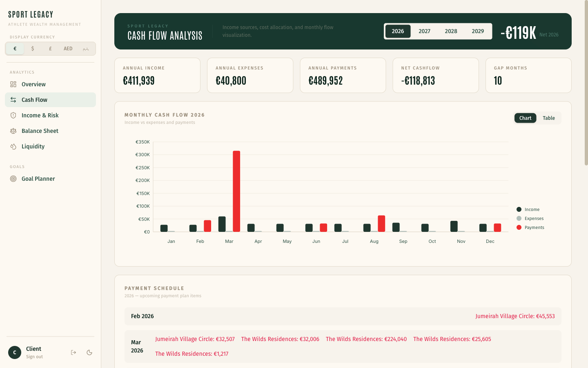The width and height of the screenshot is (588, 368).
Task: Open Income & Risk shield icon
Action: pyautogui.click(x=14, y=115)
